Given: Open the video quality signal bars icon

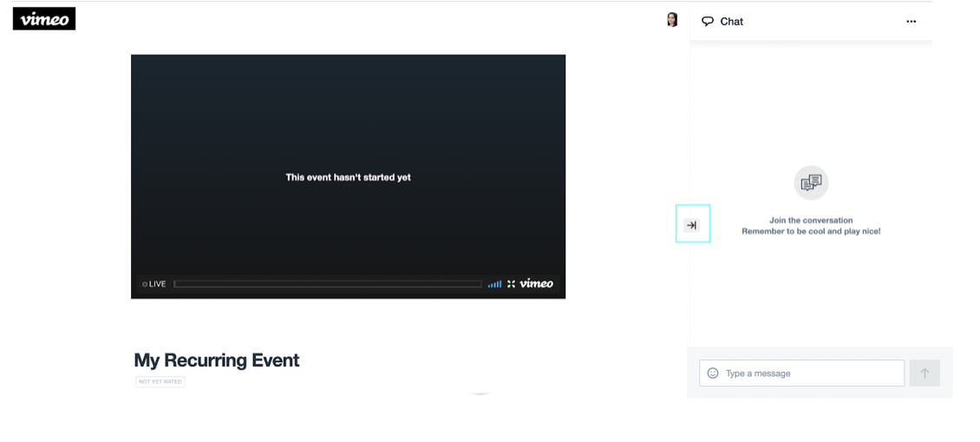Looking at the screenshot, I should click(494, 284).
